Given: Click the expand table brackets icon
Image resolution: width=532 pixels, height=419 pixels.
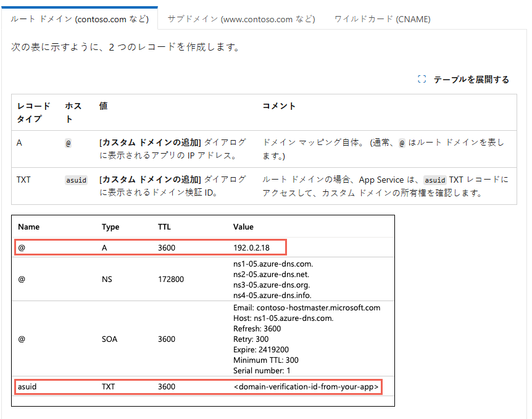Looking at the screenshot, I should [x=422, y=80].
